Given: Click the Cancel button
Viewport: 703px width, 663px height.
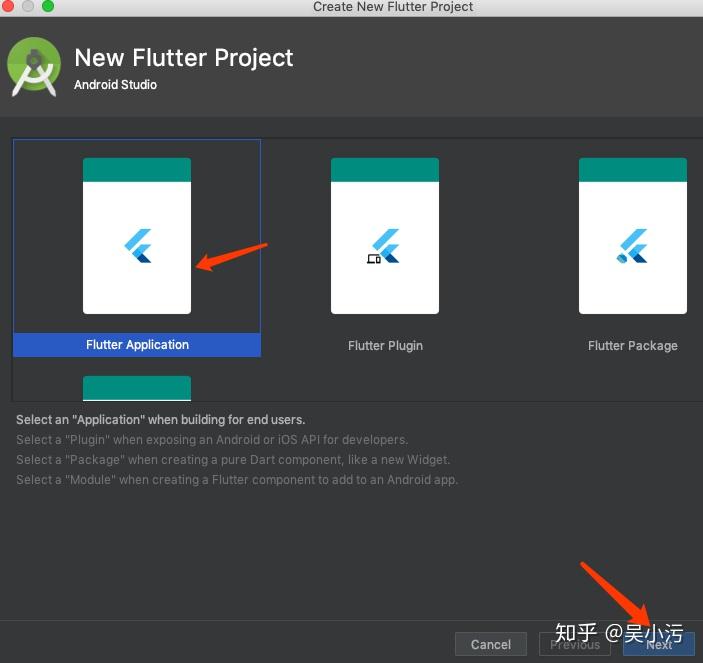Looking at the screenshot, I should tap(490, 644).
